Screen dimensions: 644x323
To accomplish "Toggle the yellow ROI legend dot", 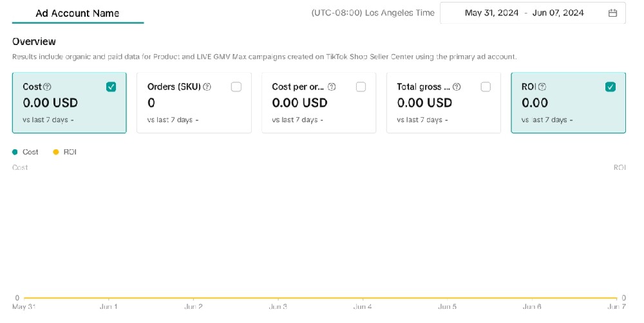I will click(x=56, y=152).
